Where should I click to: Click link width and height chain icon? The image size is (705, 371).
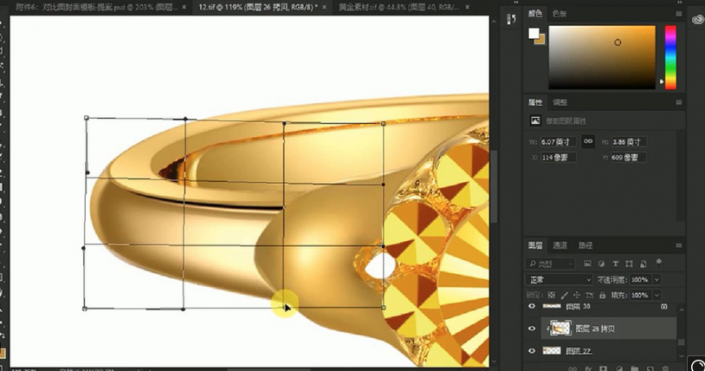(588, 141)
